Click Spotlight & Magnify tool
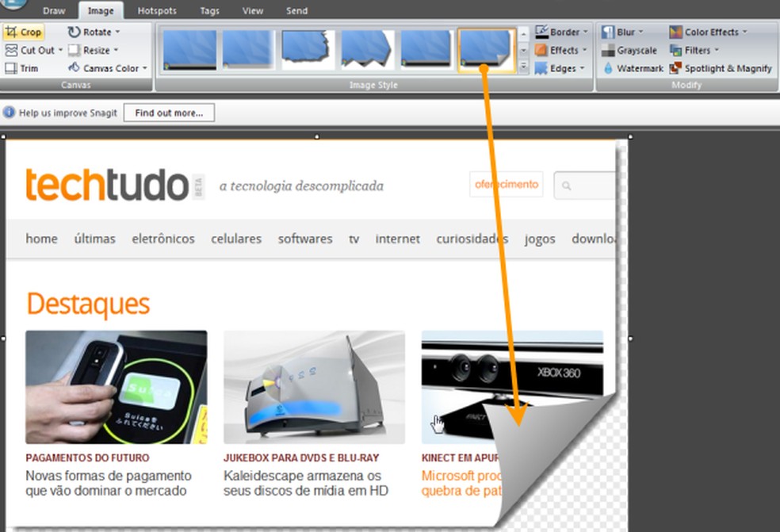The height and width of the screenshot is (532, 780). (721, 68)
